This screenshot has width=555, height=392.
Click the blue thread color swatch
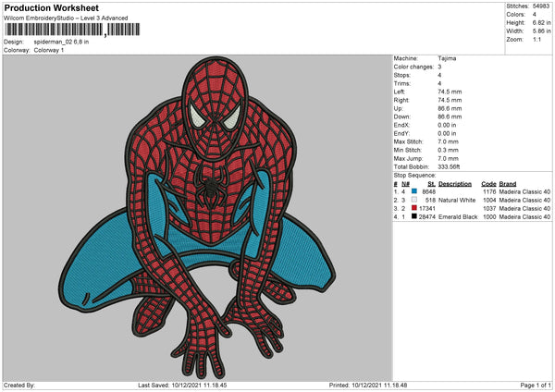[414, 191]
